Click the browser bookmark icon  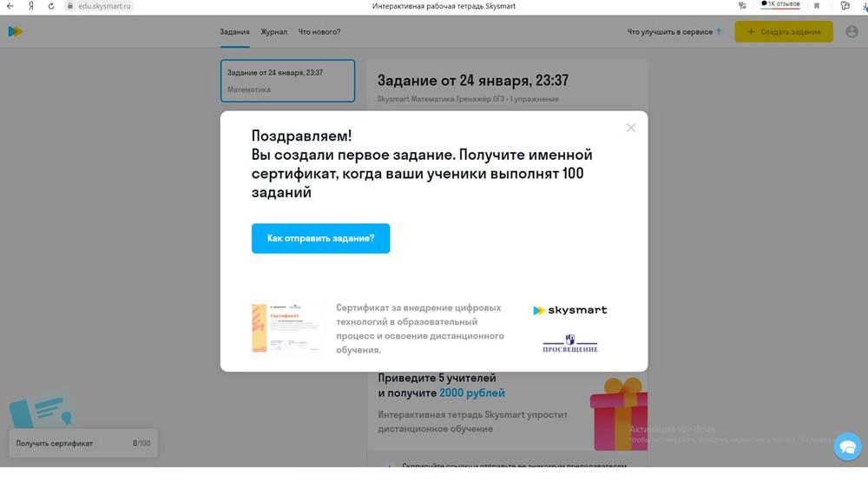pyautogui.click(x=816, y=6)
